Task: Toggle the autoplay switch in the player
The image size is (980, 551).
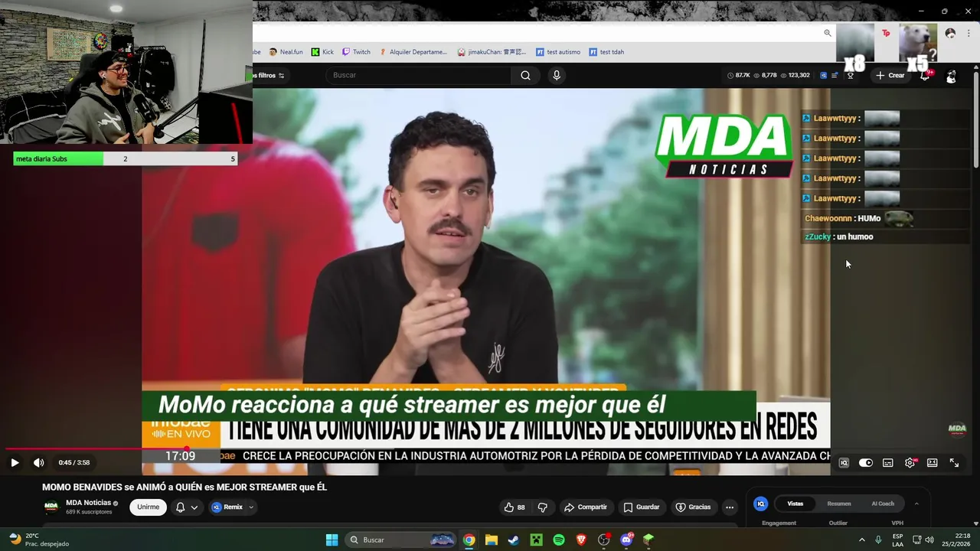Action: pyautogui.click(x=866, y=463)
